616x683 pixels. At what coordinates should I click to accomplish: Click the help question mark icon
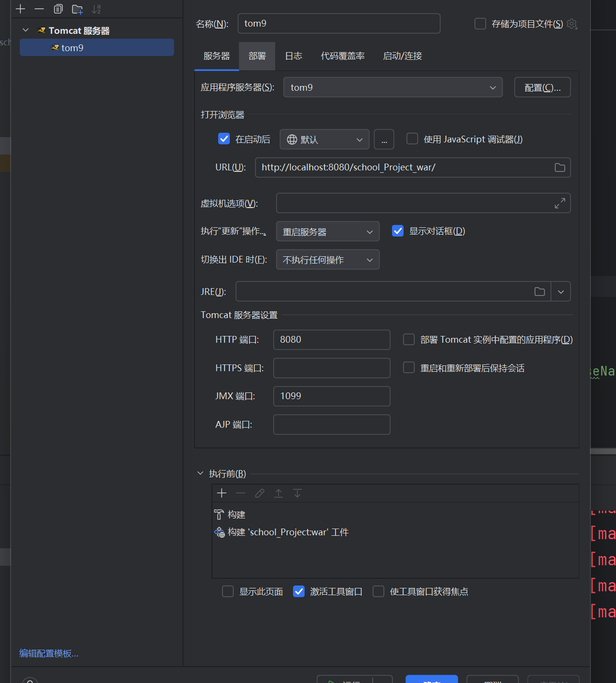click(x=30, y=680)
